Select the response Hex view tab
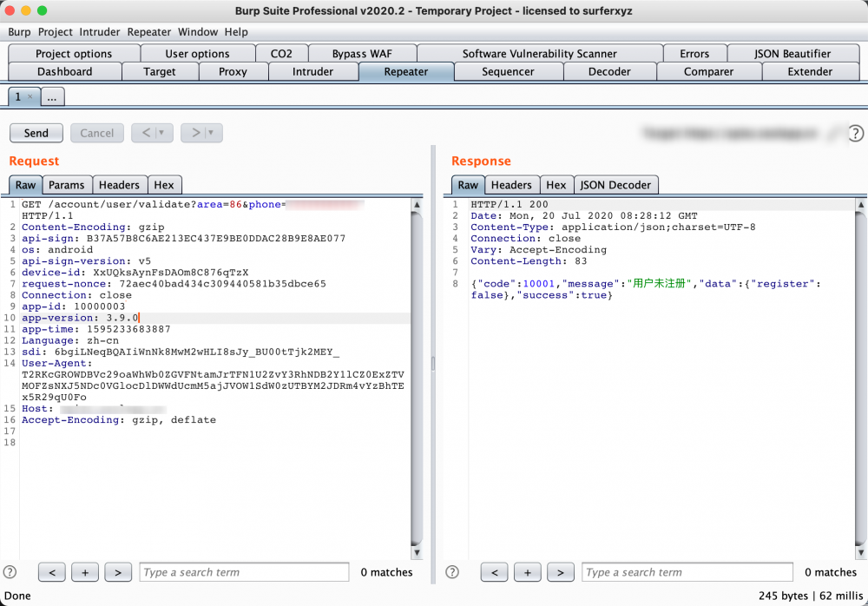 tap(556, 185)
